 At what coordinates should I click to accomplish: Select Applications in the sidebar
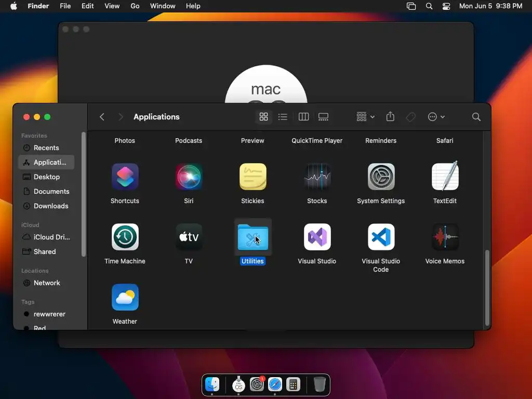pyautogui.click(x=46, y=162)
